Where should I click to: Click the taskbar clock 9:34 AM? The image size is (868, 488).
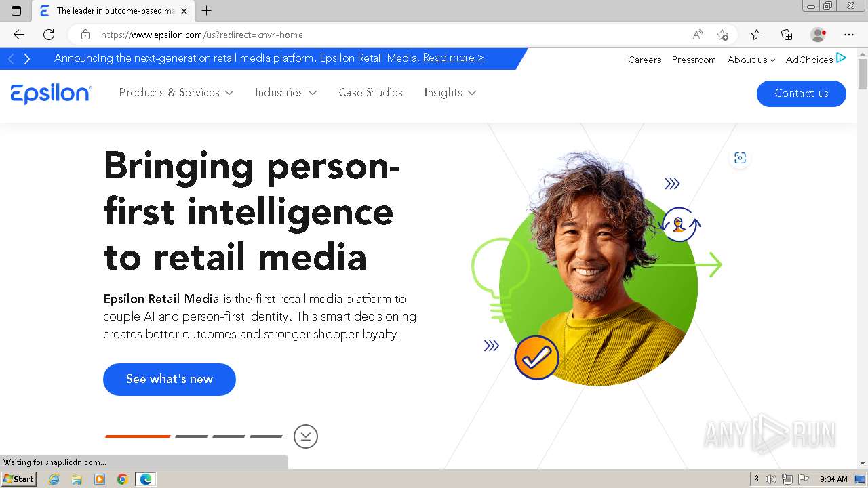click(833, 479)
